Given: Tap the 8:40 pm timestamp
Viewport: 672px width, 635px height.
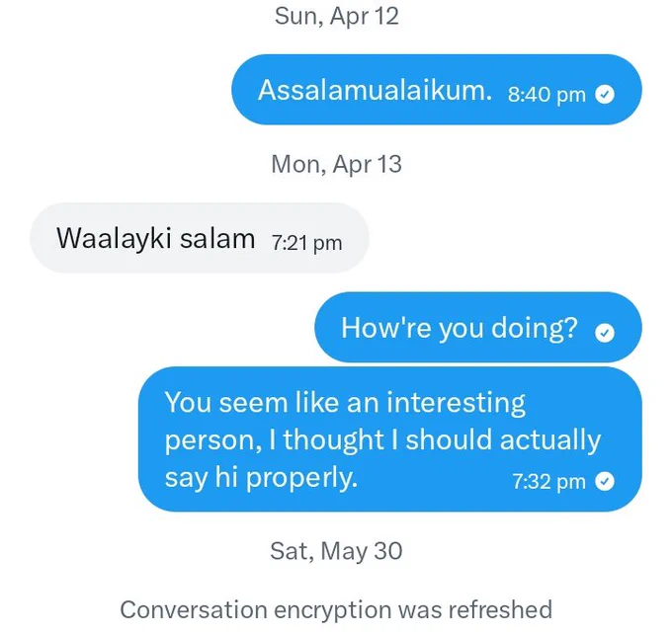Looking at the screenshot, I should [546, 94].
